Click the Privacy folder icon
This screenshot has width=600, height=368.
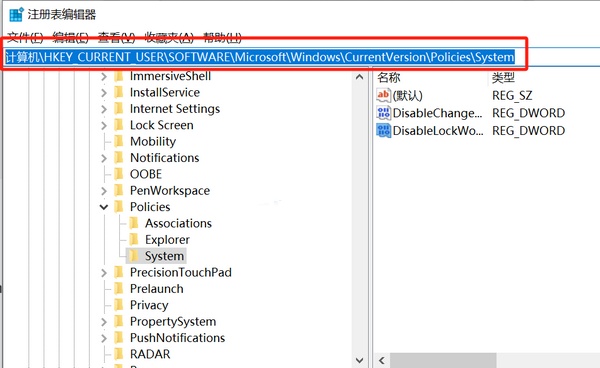click(x=119, y=305)
